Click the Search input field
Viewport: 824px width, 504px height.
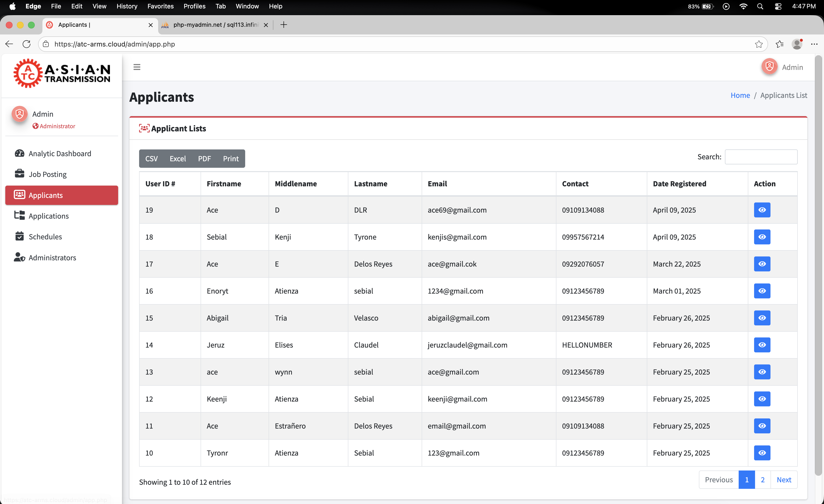click(761, 157)
